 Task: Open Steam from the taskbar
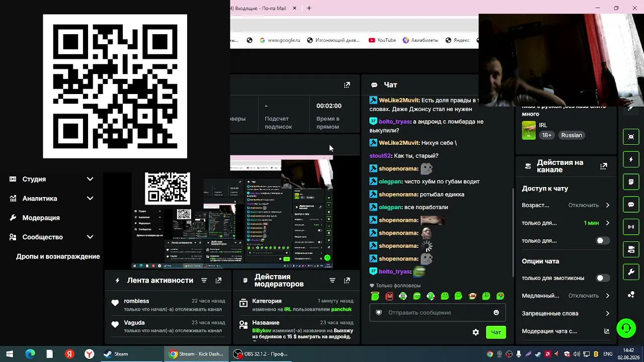116,354
